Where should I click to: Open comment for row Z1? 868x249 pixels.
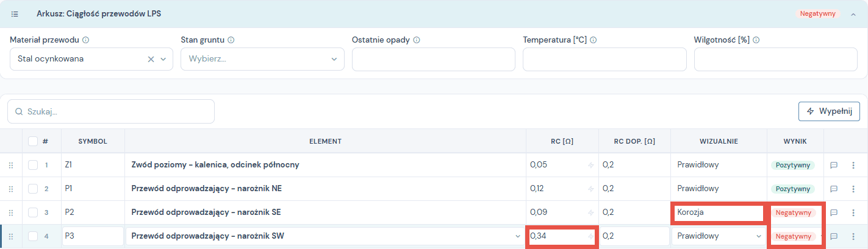[834, 165]
